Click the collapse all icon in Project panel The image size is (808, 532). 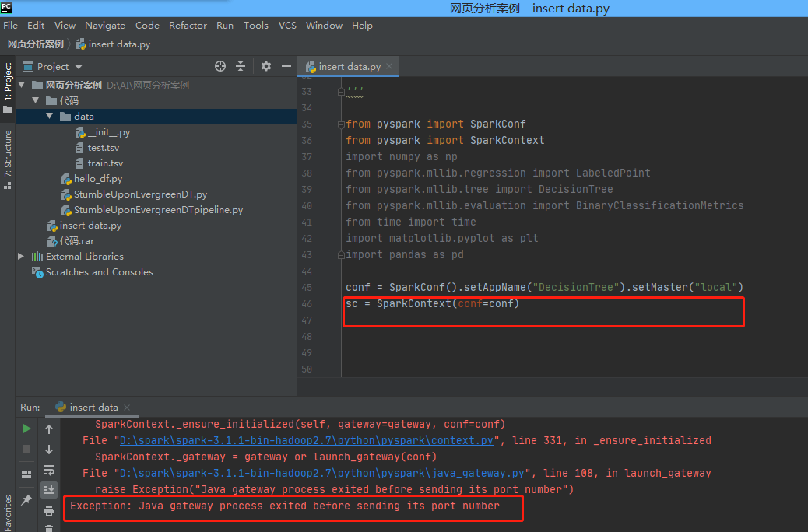pos(241,66)
